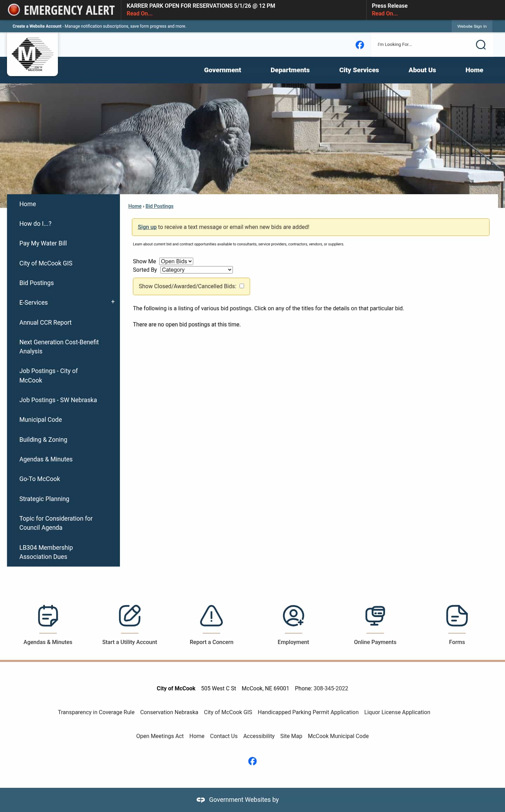Click Employment quick link label

pyautogui.click(x=293, y=642)
